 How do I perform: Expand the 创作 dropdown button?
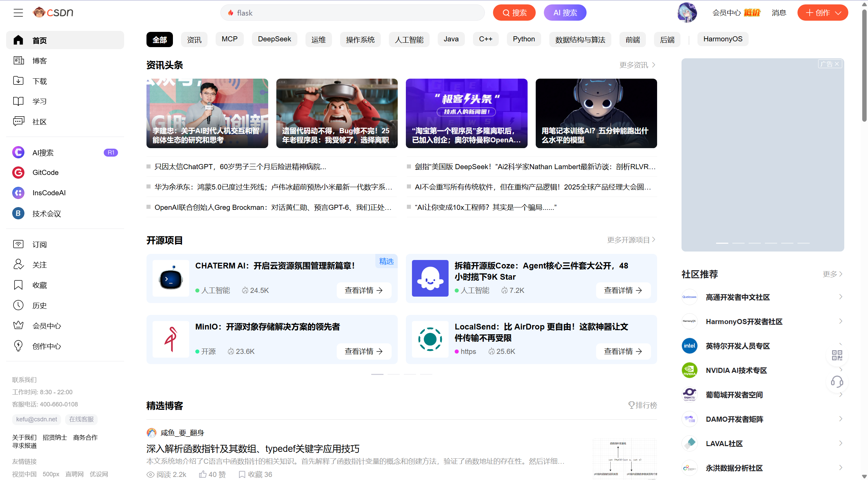(823, 13)
